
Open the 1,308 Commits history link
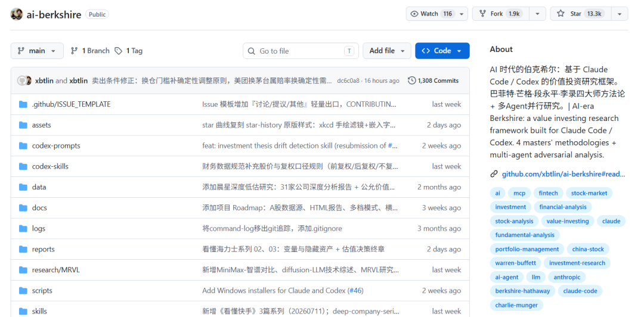click(x=434, y=80)
